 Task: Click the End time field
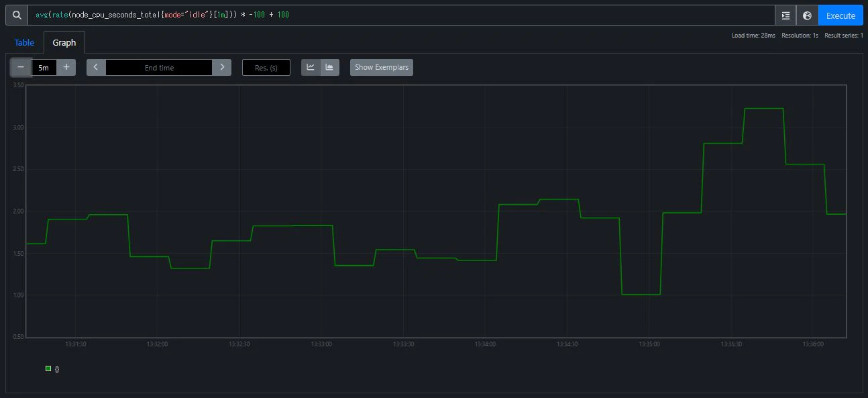coord(159,68)
